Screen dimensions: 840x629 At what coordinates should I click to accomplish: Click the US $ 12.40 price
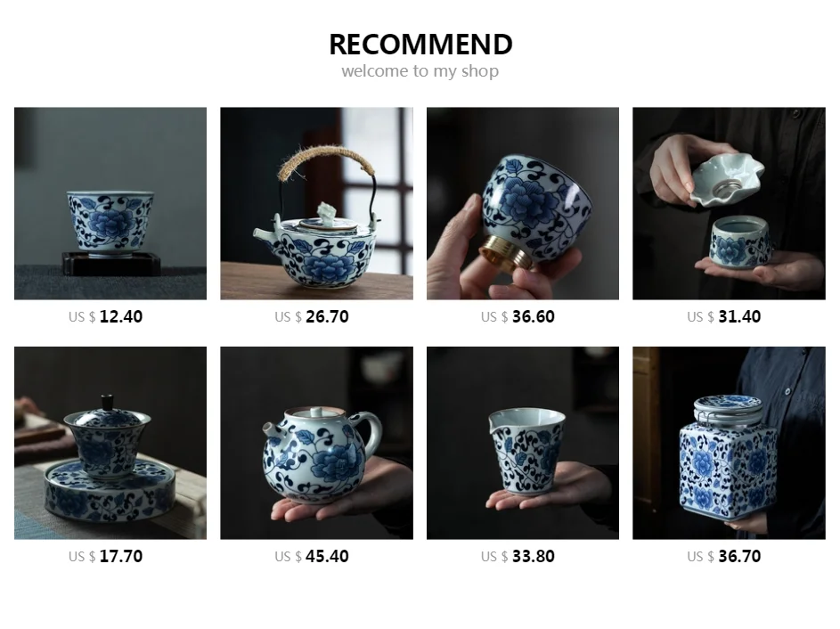[x=105, y=316]
